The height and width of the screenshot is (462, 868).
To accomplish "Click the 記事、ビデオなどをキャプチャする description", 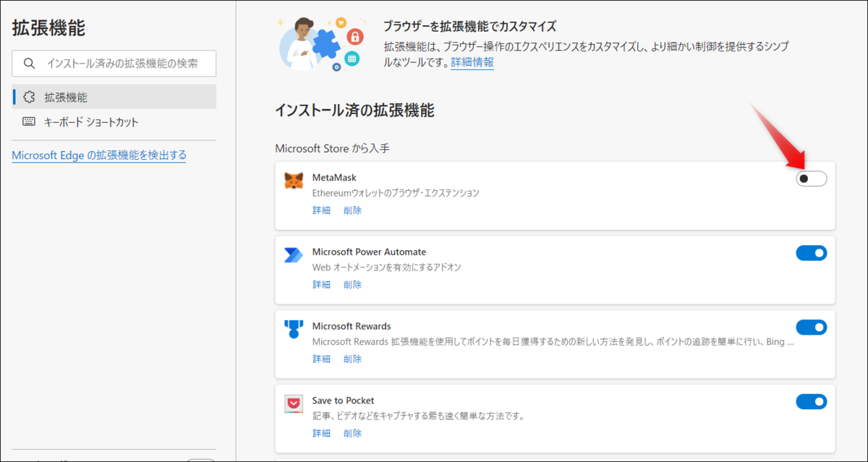I will click(x=418, y=416).
